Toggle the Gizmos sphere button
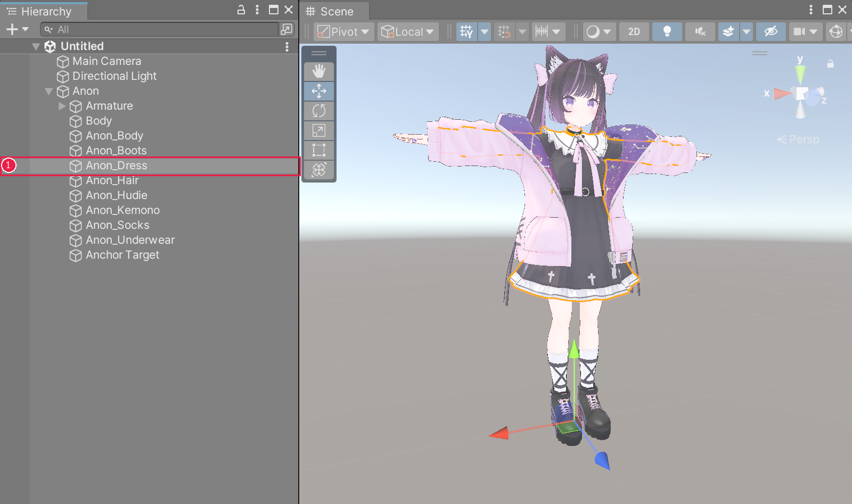 coord(835,32)
